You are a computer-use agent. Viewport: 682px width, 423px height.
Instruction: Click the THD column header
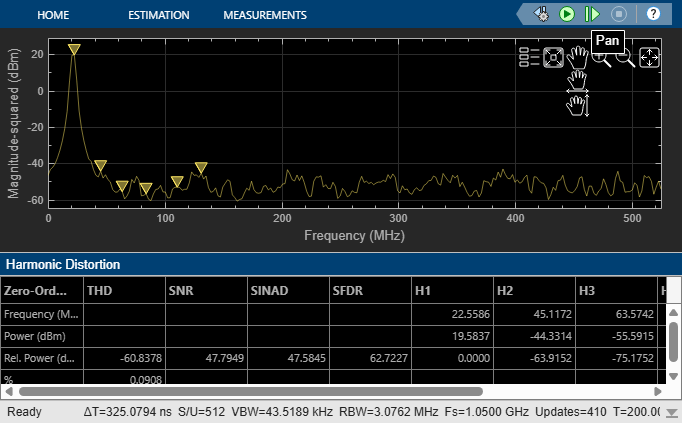point(100,290)
